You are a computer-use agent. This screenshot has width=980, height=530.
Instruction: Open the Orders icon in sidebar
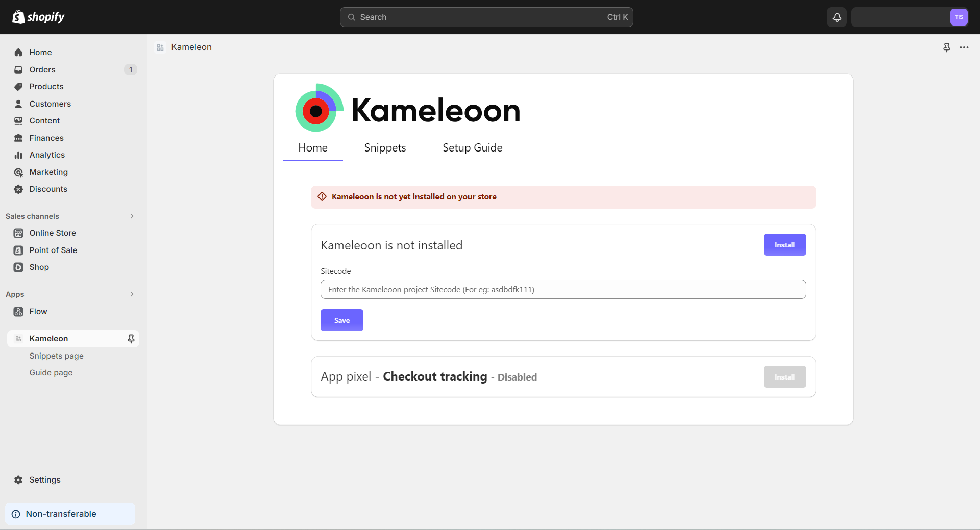(x=18, y=70)
